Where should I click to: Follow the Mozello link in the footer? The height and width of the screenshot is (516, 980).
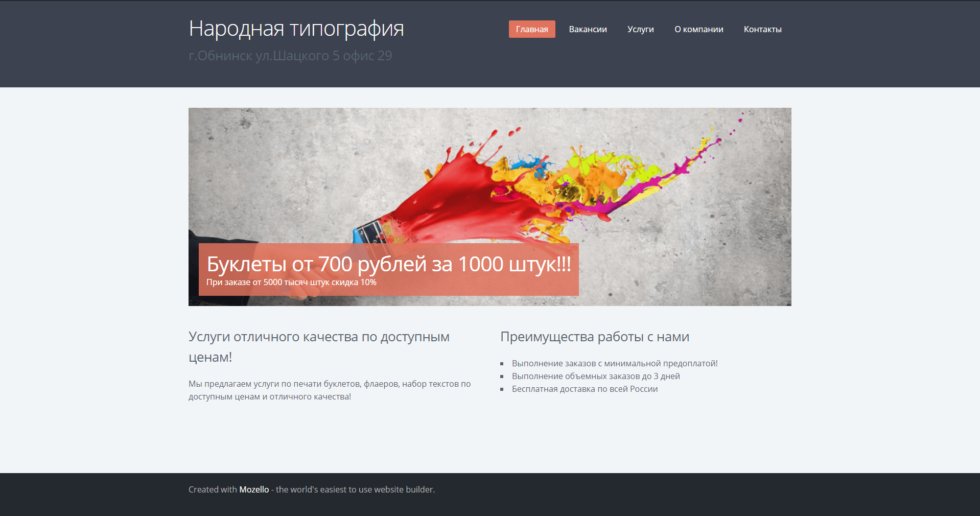pos(254,489)
